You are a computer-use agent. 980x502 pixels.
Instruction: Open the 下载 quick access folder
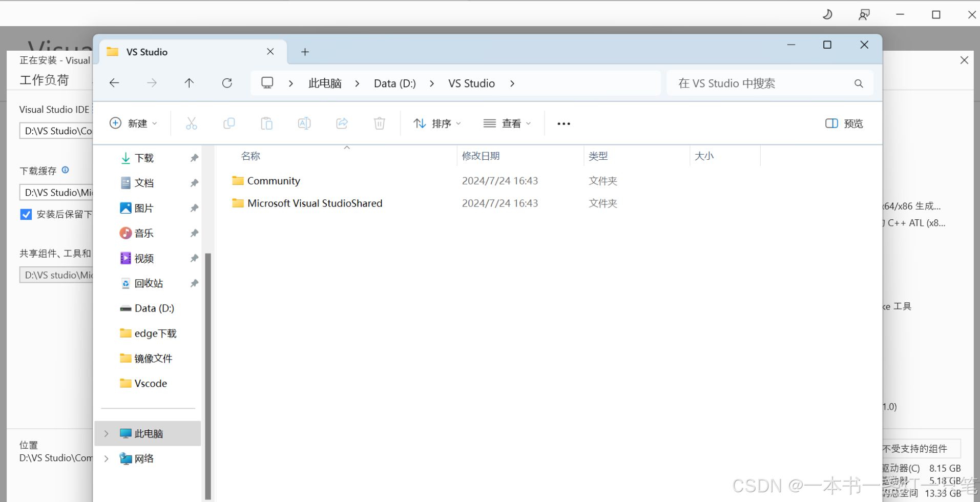(144, 158)
